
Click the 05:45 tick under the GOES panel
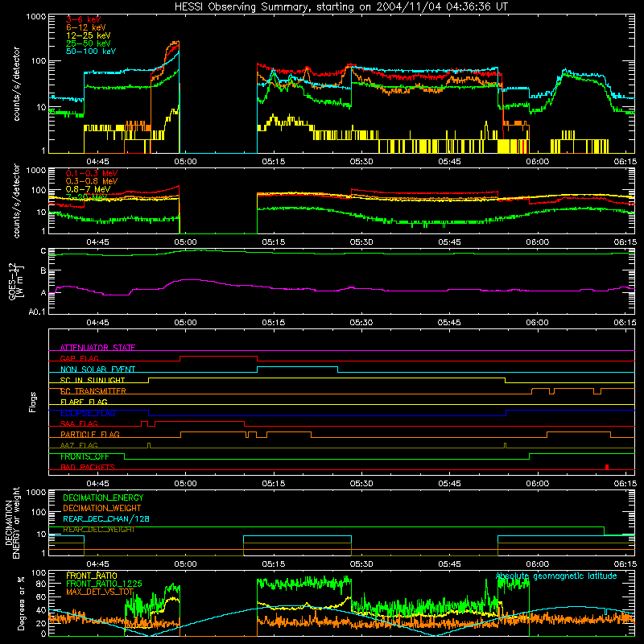click(449, 323)
